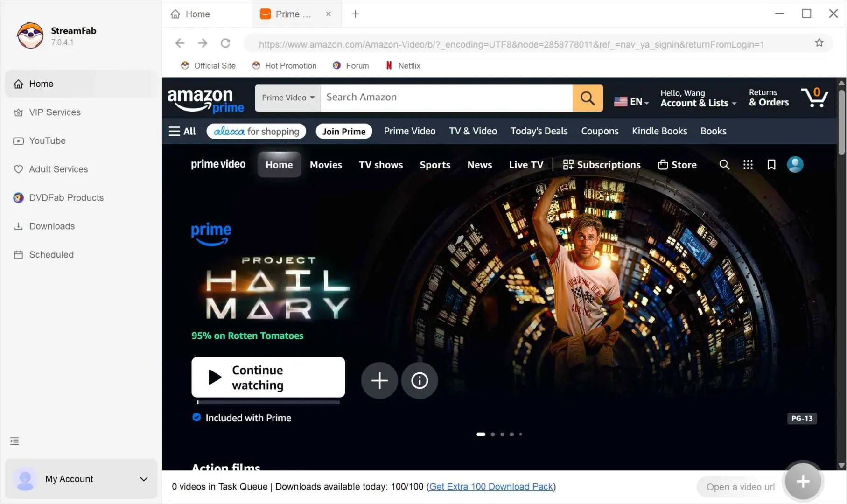Bookmark page with the star icon
Image resolution: width=847 pixels, height=504 pixels.
pyautogui.click(x=819, y=43)
